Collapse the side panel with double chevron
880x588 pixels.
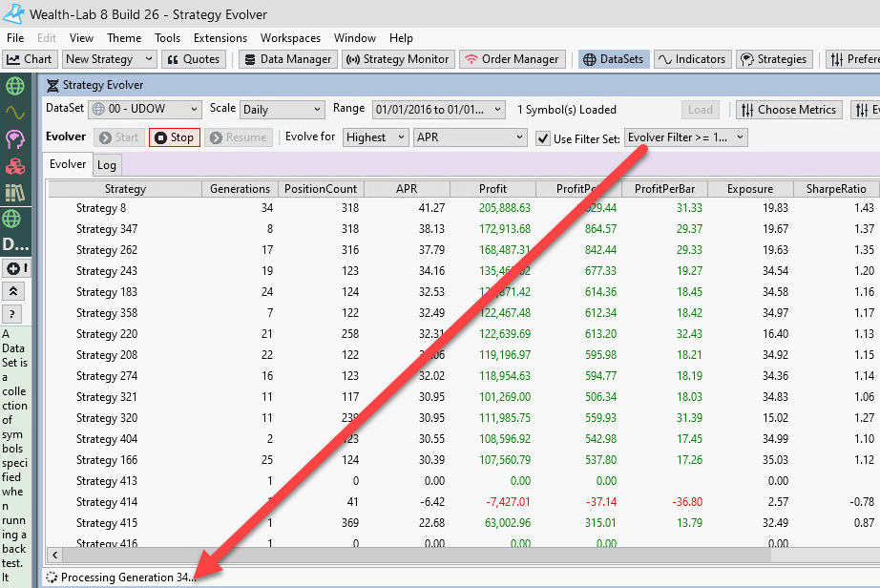coord(13,291)
